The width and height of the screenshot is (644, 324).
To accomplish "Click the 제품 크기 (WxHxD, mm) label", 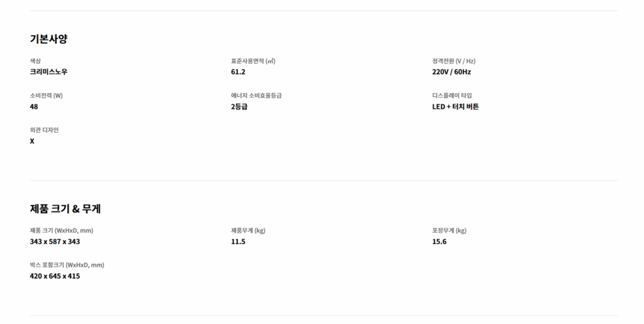I will click(x=62, y=230).
